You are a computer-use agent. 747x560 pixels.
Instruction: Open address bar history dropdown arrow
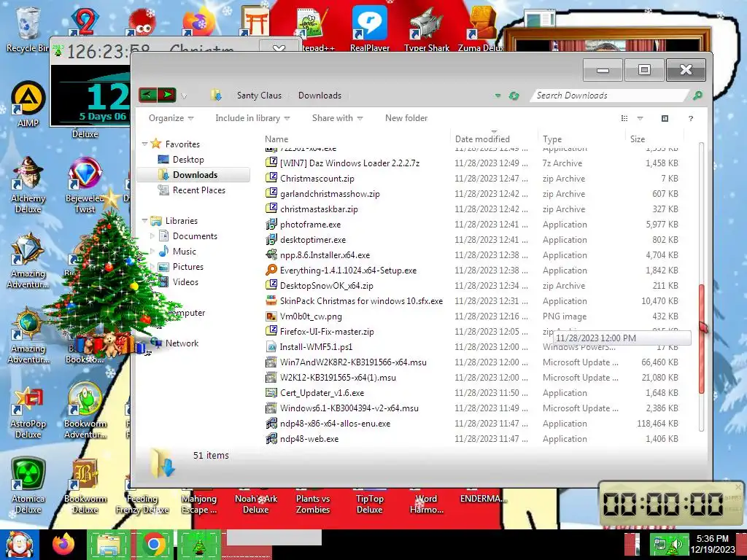pyautogui.click(x=498, y=96)
